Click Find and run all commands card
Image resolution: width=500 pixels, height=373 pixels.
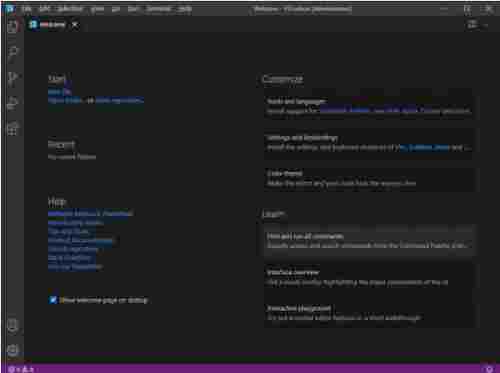(369, 241)
